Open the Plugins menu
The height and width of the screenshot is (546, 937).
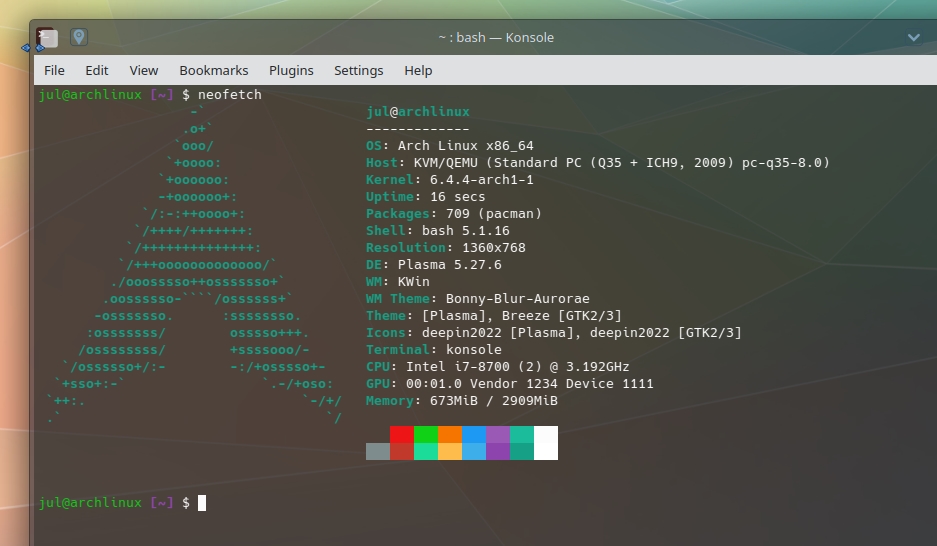291,70
